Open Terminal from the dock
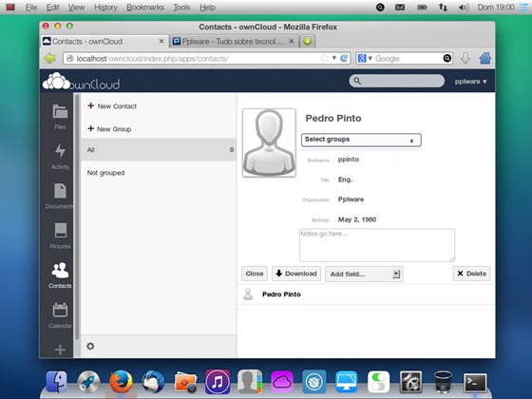The image size is (532, 399). coord(475,382)
